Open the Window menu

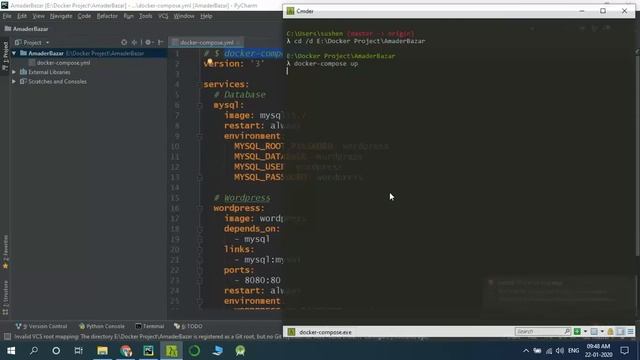click(x=184, y=16)
